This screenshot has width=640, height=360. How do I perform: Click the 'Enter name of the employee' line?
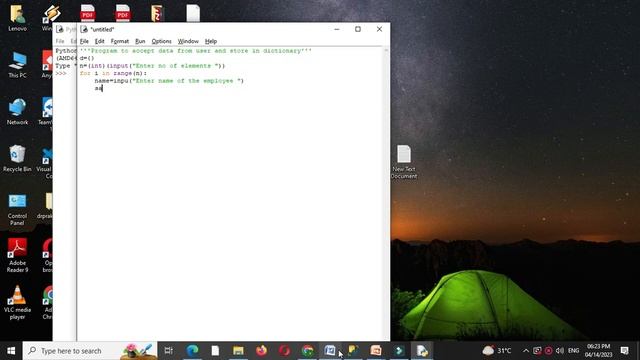pyautogui.click(x=169, y=81)
